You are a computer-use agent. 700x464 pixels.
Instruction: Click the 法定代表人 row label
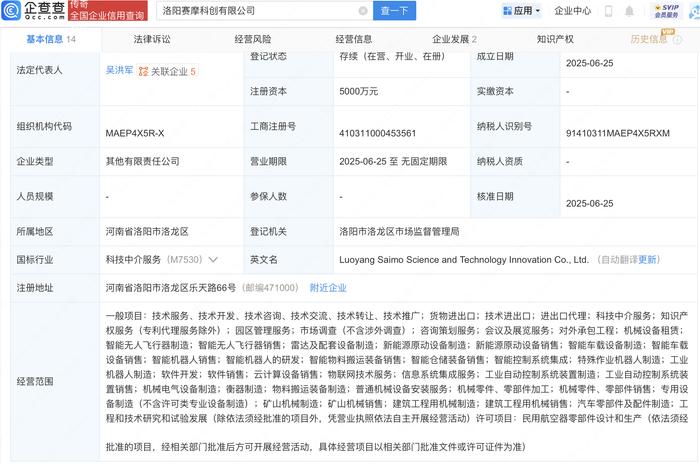point(39,70)
